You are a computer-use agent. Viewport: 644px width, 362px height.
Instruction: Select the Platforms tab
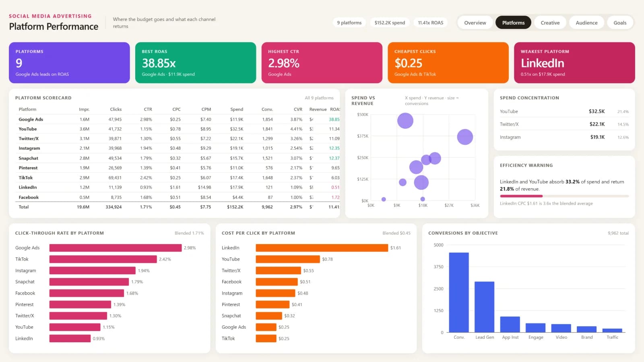pos(513,23)
